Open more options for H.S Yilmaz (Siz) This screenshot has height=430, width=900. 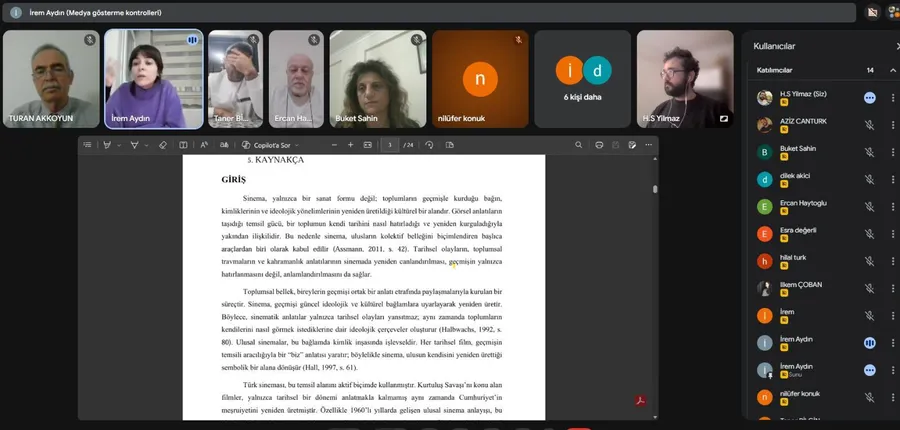(894, 98)
